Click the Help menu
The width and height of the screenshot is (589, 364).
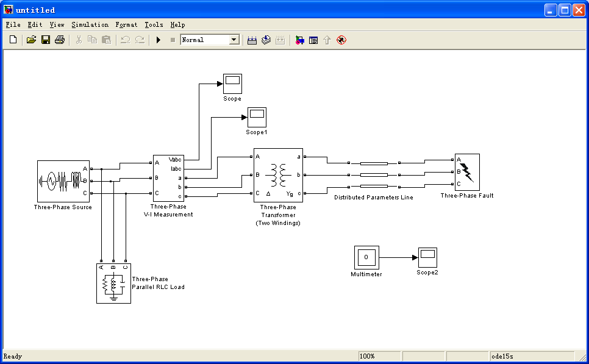coord(177,25)
